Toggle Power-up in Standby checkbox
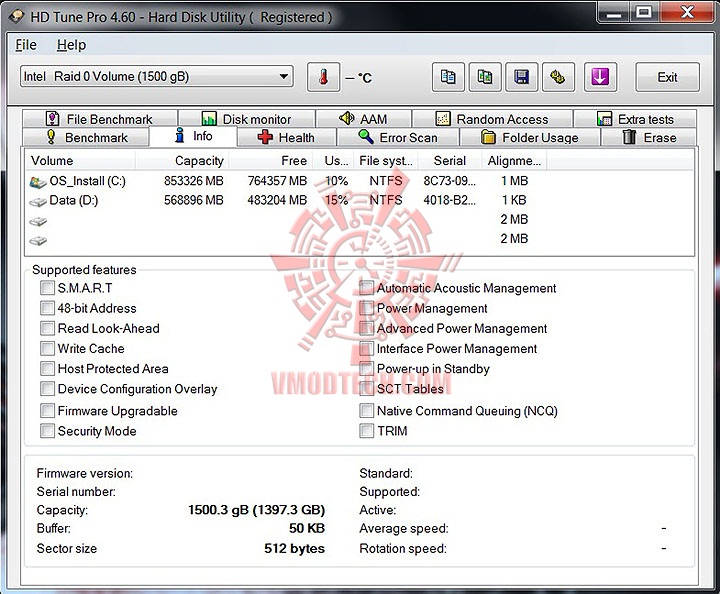Image resolution: width=720 pixels, height=594 pixels. pos(366,369)
